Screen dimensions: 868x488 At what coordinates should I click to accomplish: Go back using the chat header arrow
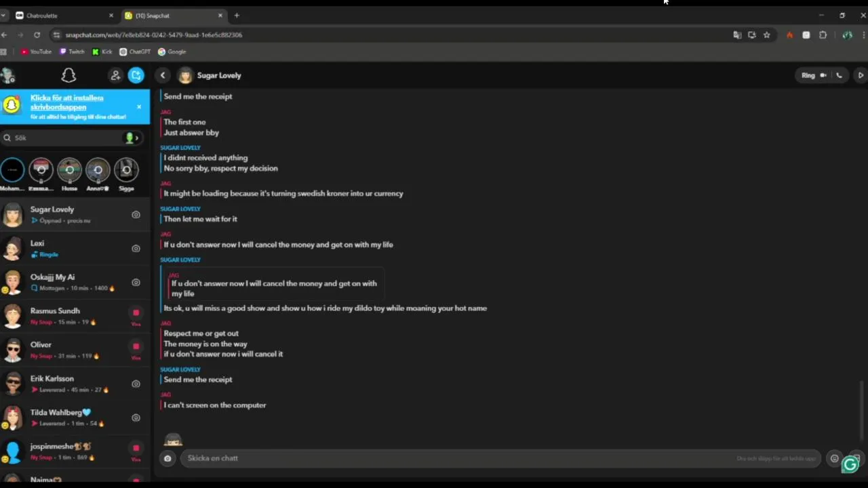[x=163, y=75]
